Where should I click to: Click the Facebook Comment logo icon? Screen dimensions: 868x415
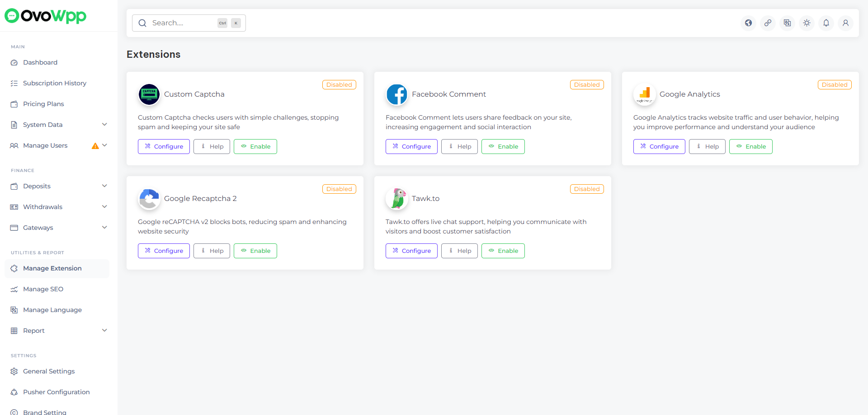397,94
